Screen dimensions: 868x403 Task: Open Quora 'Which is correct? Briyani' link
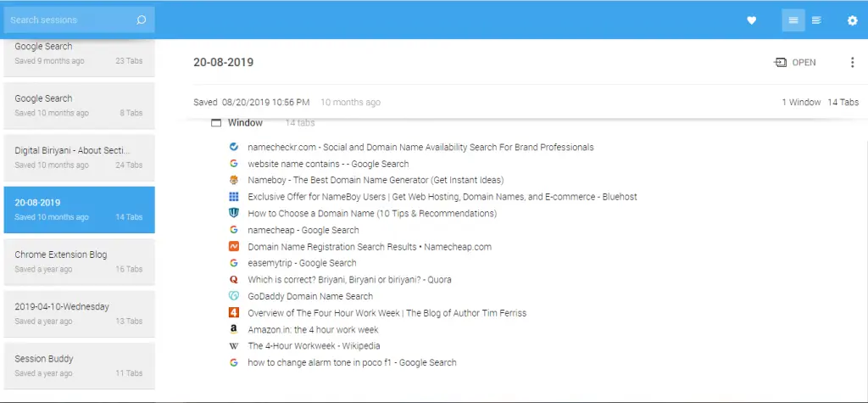point(349,279)
